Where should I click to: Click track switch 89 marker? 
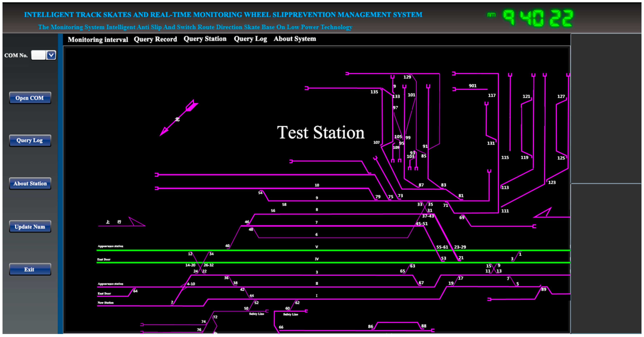(x=544, y=289)
